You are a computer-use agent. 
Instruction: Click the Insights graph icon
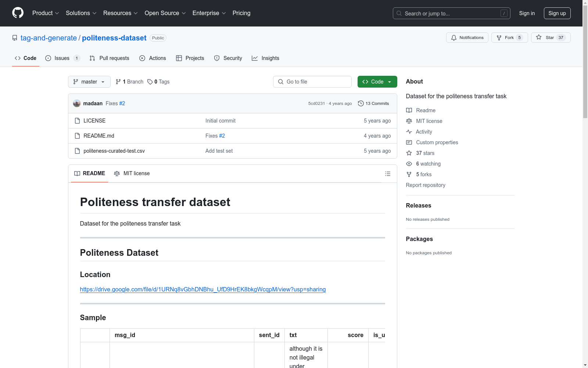pos(255,58)
